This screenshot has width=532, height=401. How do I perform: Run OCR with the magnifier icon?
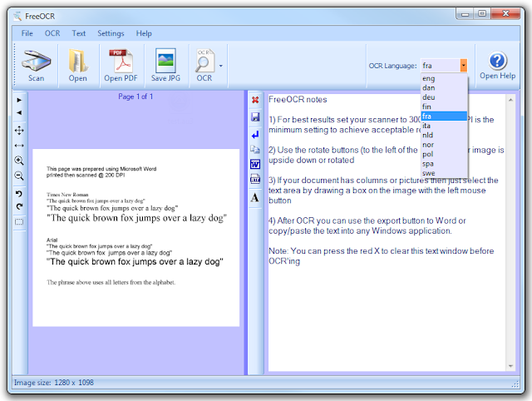(204, 66)
